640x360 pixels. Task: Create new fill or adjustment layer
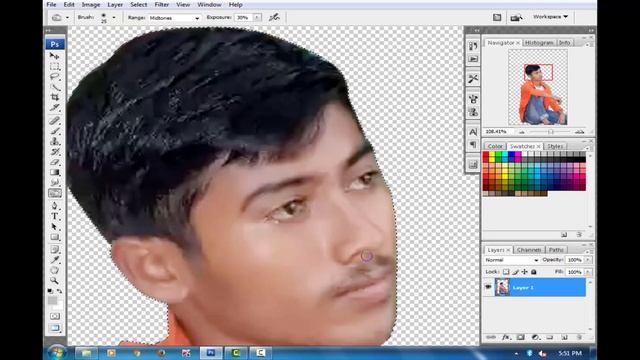535,337
